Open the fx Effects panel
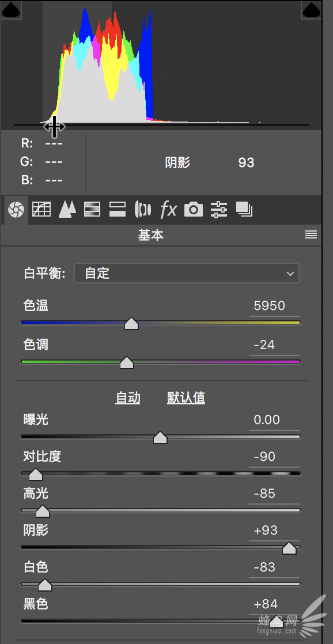This screenshot has height=644, width=333. point(168,210)
